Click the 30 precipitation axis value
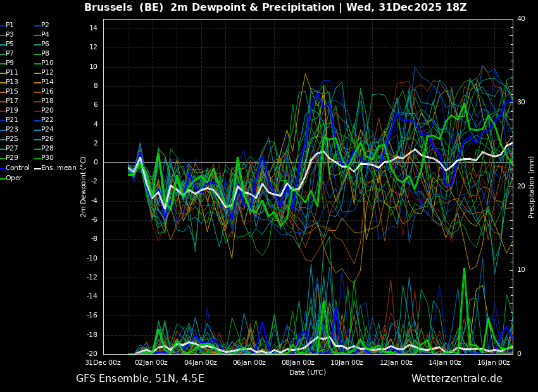 click(x=521, y=102)
